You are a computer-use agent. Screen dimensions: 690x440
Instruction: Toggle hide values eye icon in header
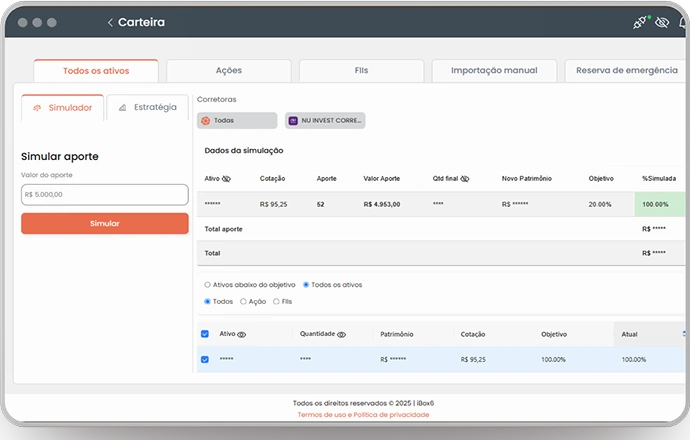pos(662,22)
